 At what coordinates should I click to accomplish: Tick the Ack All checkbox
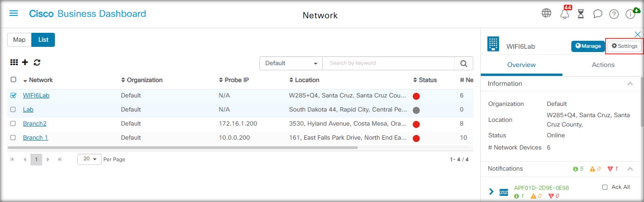605,187
